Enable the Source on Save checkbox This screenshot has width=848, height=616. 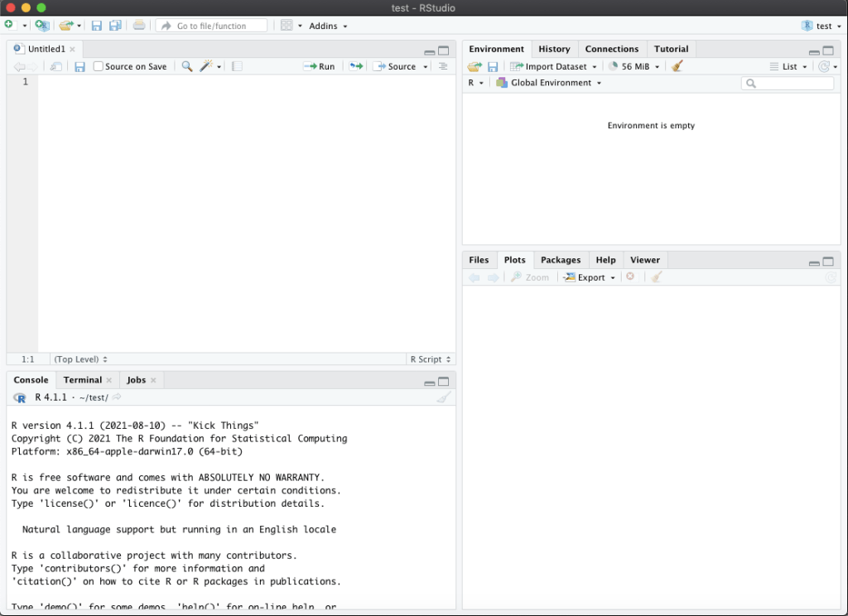coord(99,66)
